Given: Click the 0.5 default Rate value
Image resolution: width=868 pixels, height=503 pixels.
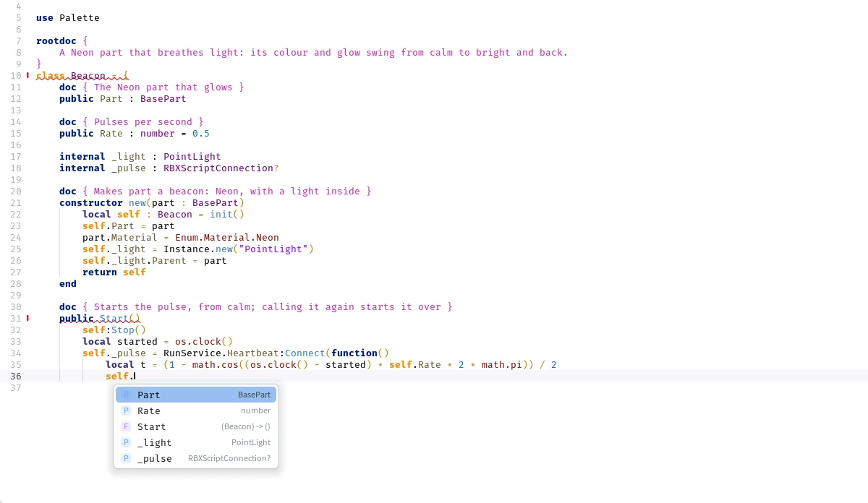Looking at the screenshot, I should click(x=201, y=133).
